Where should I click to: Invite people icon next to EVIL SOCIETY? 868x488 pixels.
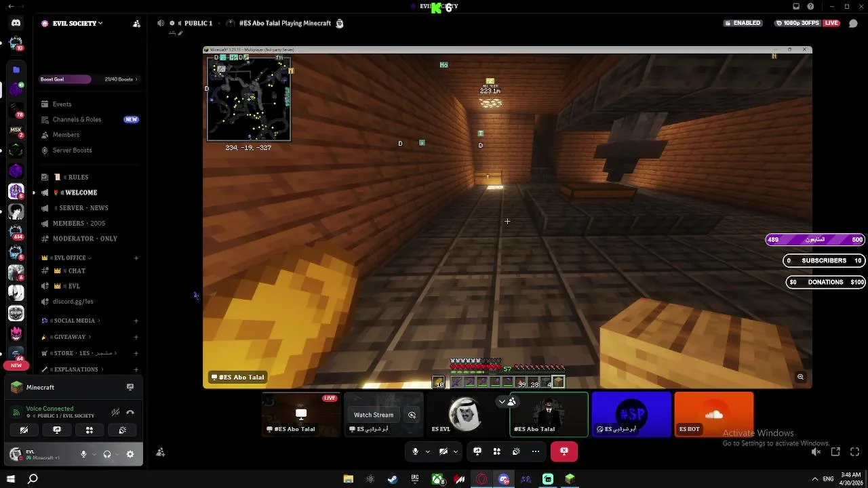pyautogui.click(x=136, y=23)
